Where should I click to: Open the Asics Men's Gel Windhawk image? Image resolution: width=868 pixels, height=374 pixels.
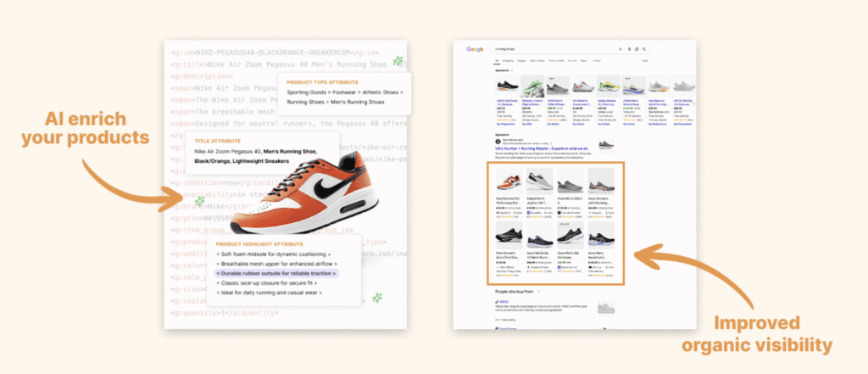tap(570, 235)
